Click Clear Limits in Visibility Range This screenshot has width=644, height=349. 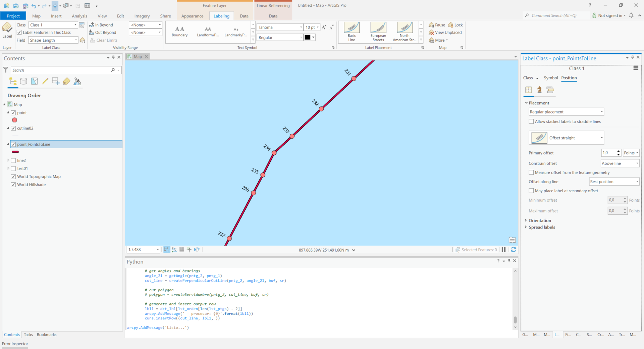[x=104, y=40]
